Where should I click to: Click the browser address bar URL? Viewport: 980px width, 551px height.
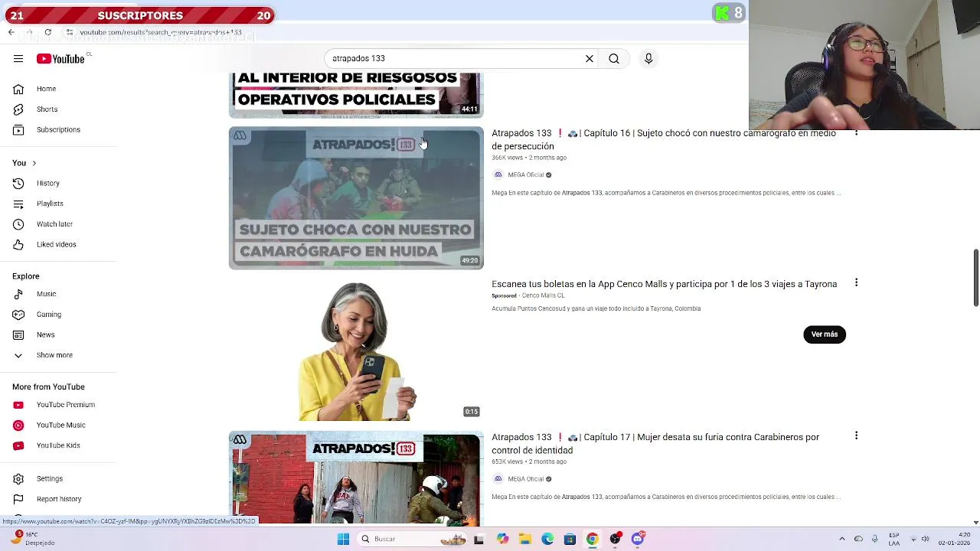point(161,32)
